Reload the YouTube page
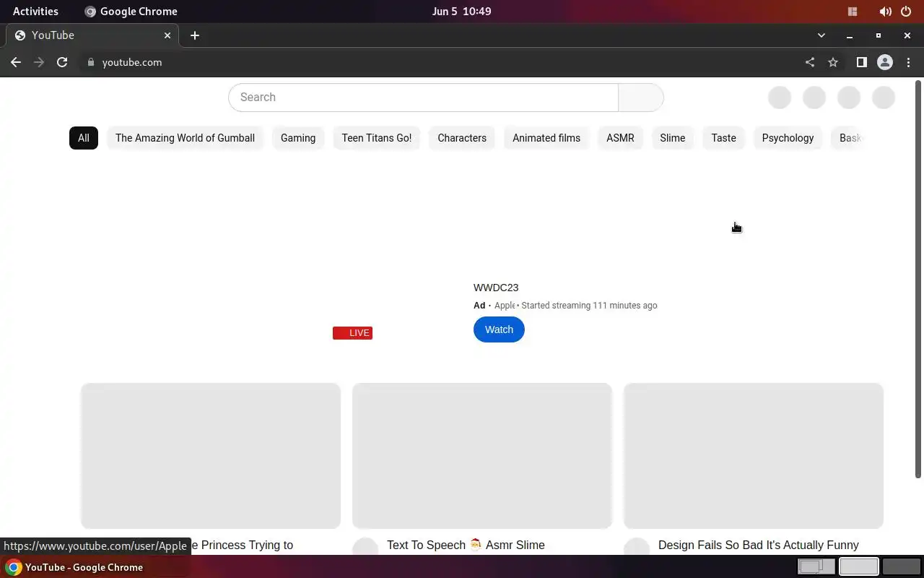Image resolution: width=924 pixels, height=578 pixels. tap(62, 62)
